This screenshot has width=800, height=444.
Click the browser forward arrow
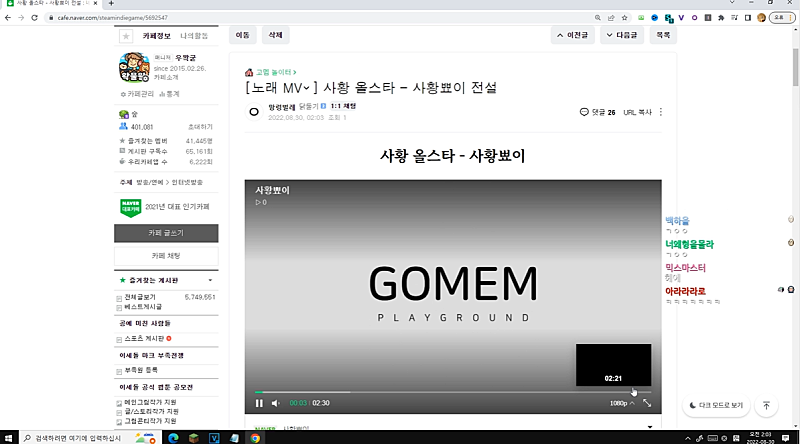point(21,17)
